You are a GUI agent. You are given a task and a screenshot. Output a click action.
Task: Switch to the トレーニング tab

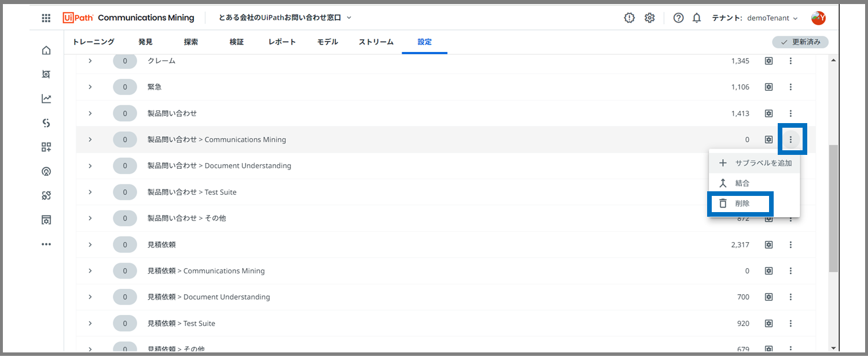(94, 42)
